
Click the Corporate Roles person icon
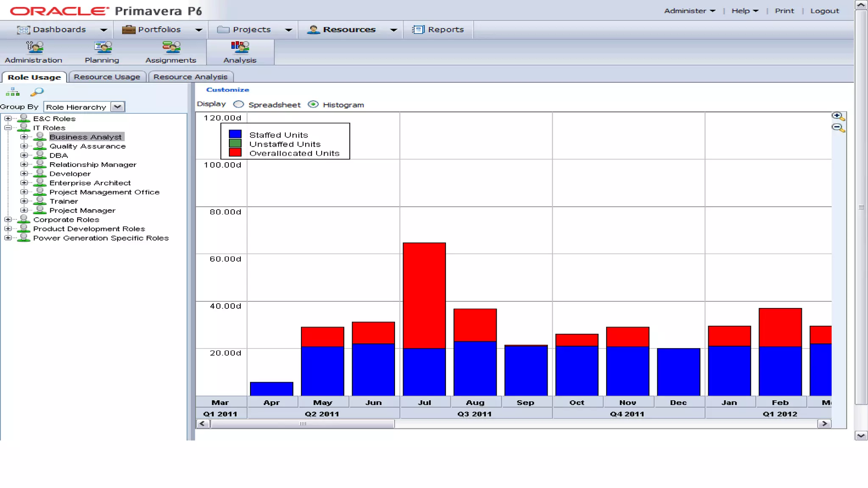pyautogui.click(x=24, y=219)
